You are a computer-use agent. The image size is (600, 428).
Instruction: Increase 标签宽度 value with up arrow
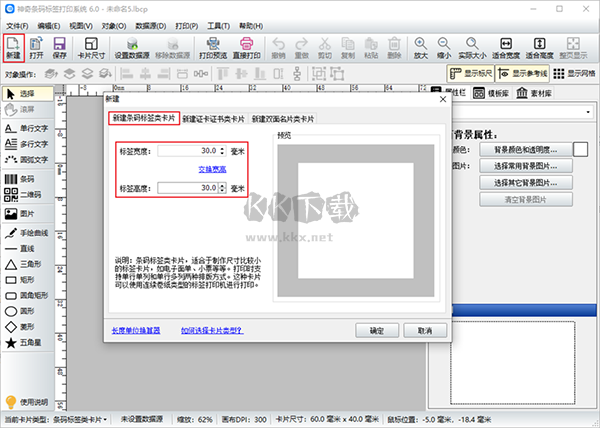click(222, 148)
